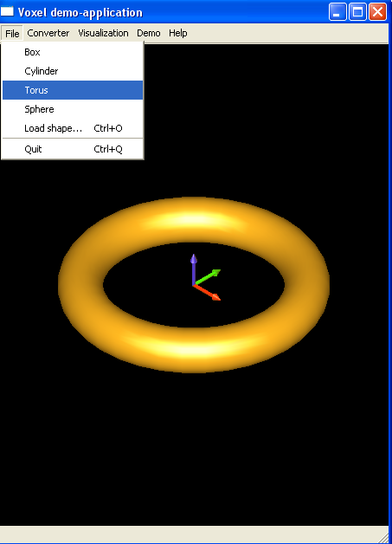Click Load shape... menu entry
Viewport: 392px width, 544px height.
(73, 128)
